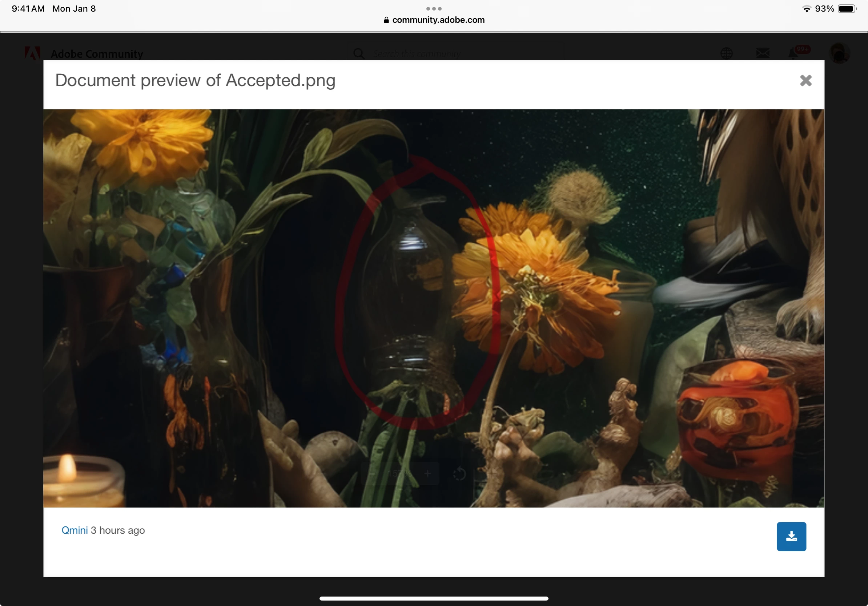Viewport: 868px width, 606px height.
Task: Open the user avatar menu
Action: (839, 53)
